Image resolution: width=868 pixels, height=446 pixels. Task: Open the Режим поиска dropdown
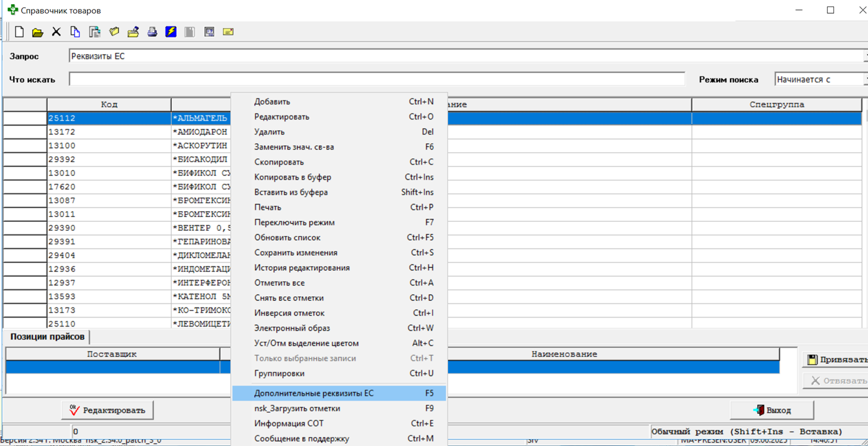tap(821, 79)
